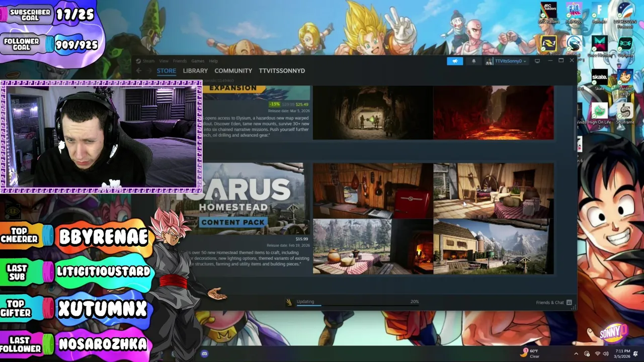
Task: Click the Icarus download icon in status bar
Action: click(x=289, y=302)
